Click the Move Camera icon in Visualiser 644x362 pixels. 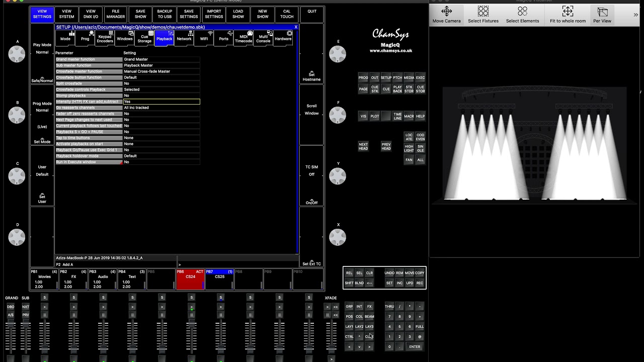[446, 15]
